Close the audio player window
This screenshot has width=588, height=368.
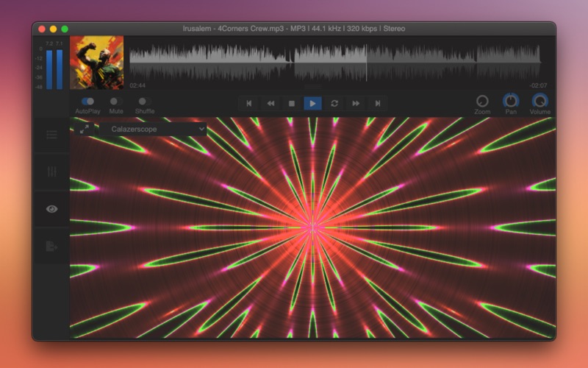tap(42, 29)
